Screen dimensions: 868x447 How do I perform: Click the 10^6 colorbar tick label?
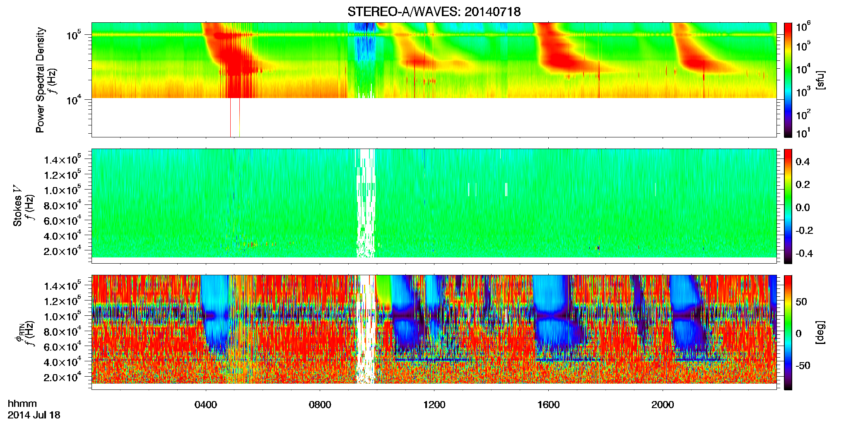click(803, 27)
